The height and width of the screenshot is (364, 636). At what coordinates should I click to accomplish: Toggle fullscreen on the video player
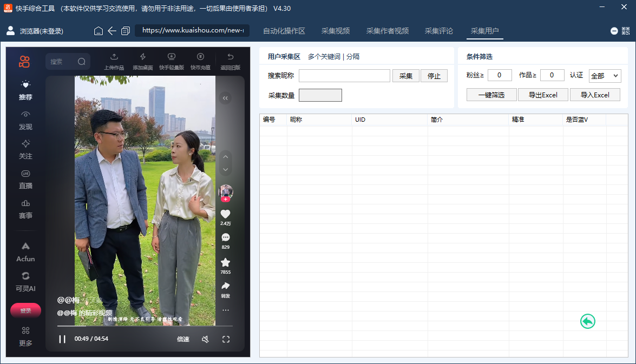coord(226,339)
